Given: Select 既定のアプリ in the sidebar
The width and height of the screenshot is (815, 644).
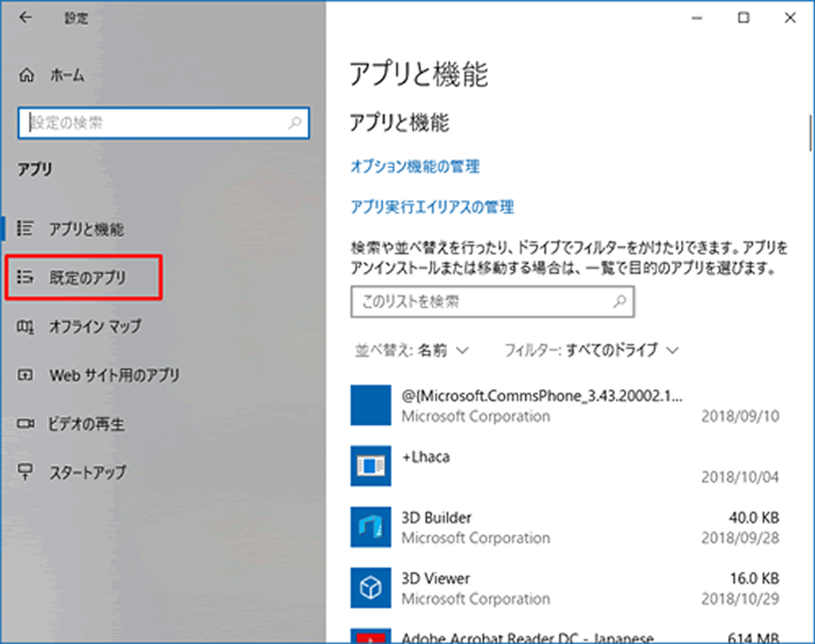Looking at the screenshot, I should click(87, 277).
